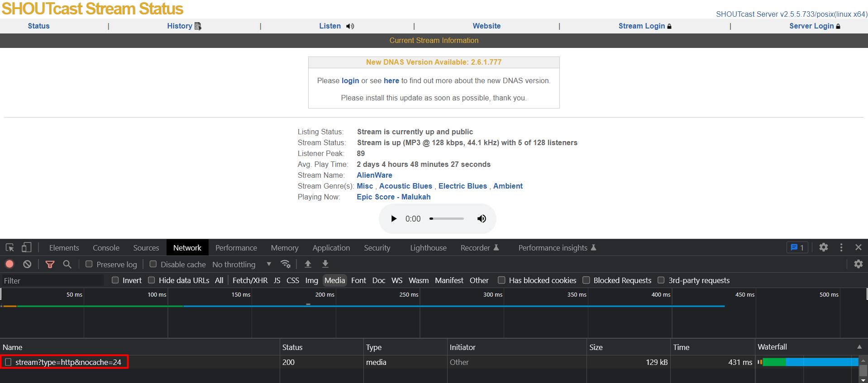Play the audio stream

click(393, 219)
